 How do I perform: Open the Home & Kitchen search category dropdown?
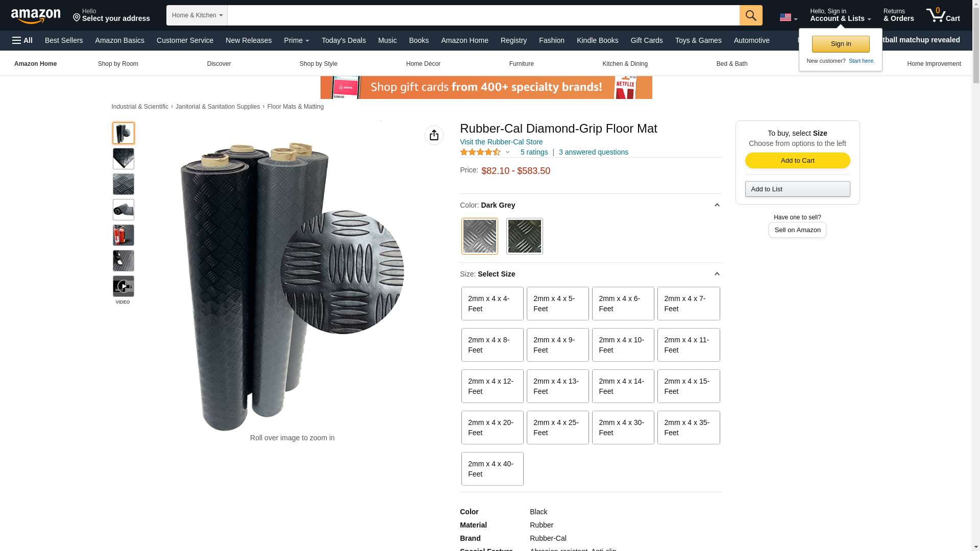coord(197,15)
